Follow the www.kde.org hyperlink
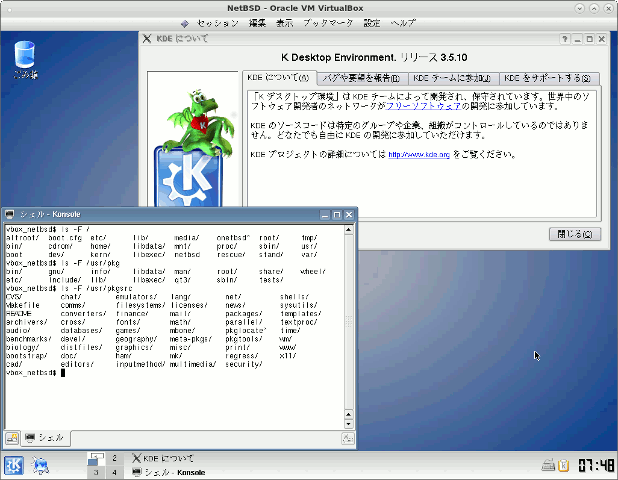Image resolution: width=618 pixels, height=480 pixels. tap(417, 155)
